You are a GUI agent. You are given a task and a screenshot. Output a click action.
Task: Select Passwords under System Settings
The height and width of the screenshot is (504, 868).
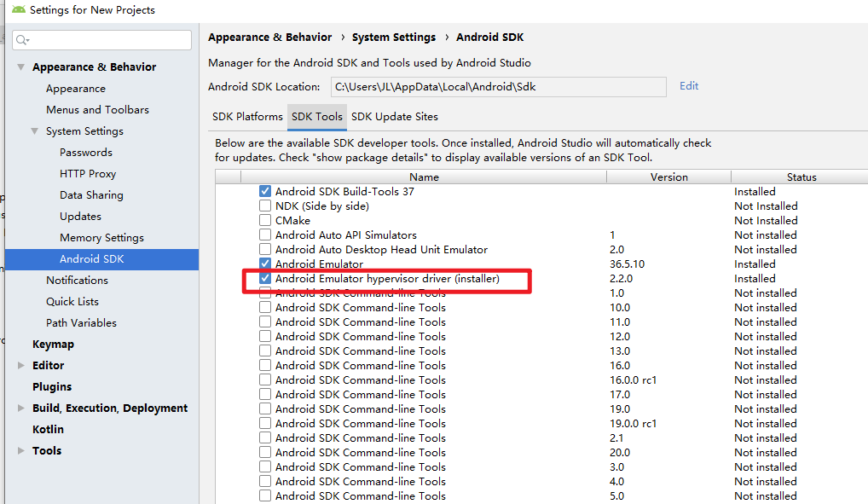tap(86, 153)
